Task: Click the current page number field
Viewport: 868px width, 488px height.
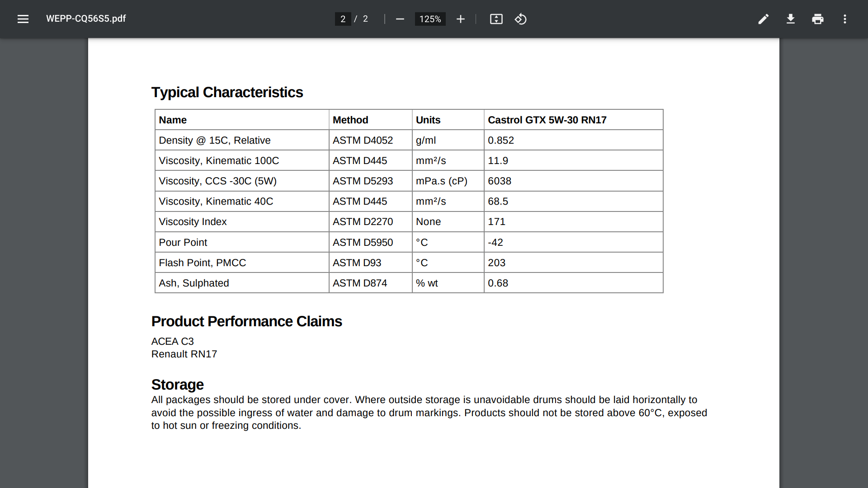Action: pos(343,19)
